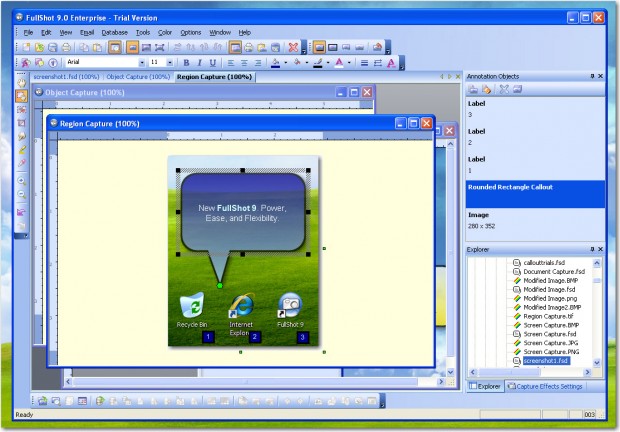Click the numbered label 2 on the image
Image resolution: width=620 pixels, height=432 pixels.
255,337
